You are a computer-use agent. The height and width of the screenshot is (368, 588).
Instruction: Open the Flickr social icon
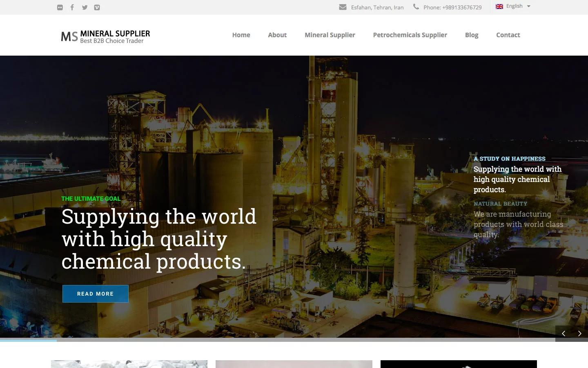(60, 7)
